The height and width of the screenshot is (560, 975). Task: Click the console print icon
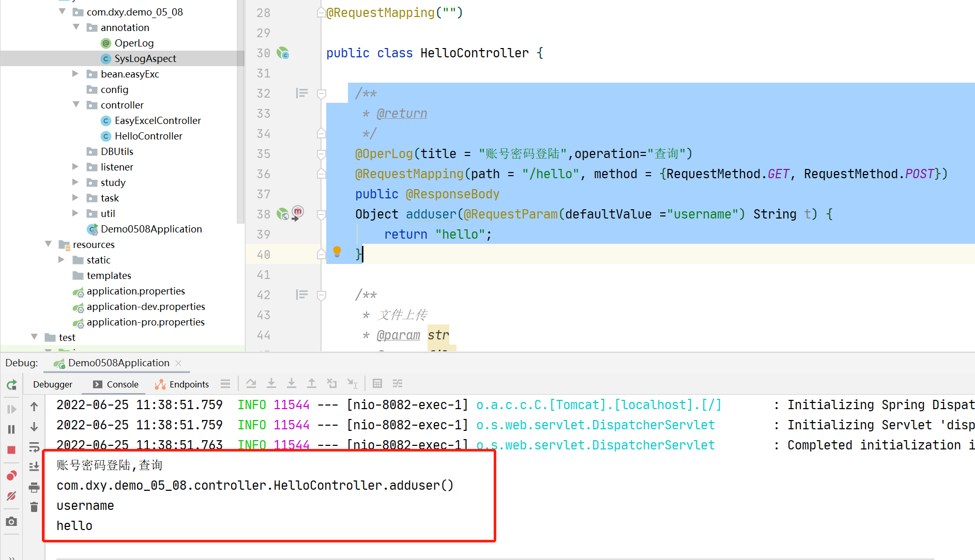click(x=34, y=487)
